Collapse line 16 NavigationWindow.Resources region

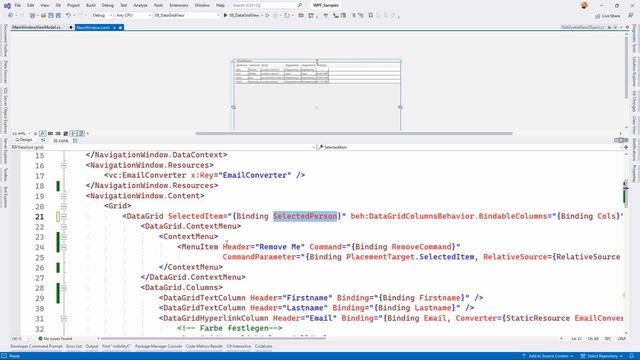64,165
